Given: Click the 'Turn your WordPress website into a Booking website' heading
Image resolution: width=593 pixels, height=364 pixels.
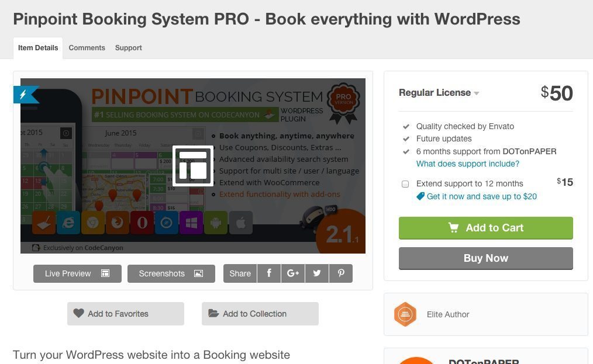Looking at the screenshot, I should click(151, 355).
